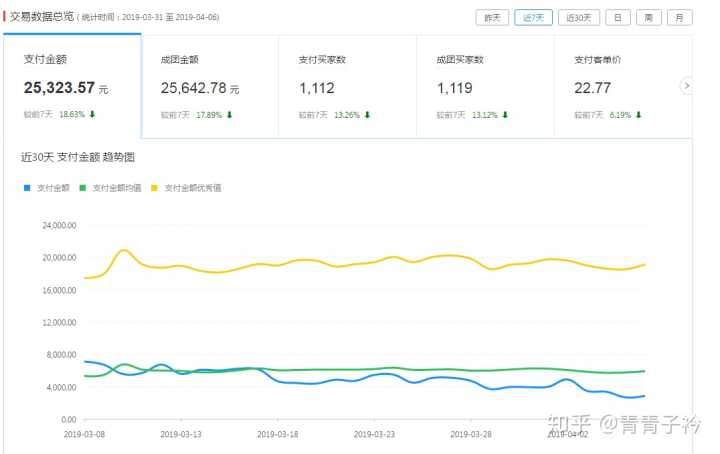
Task: Open the 支付金额 metric tab
Action: [x=72, y=86]
